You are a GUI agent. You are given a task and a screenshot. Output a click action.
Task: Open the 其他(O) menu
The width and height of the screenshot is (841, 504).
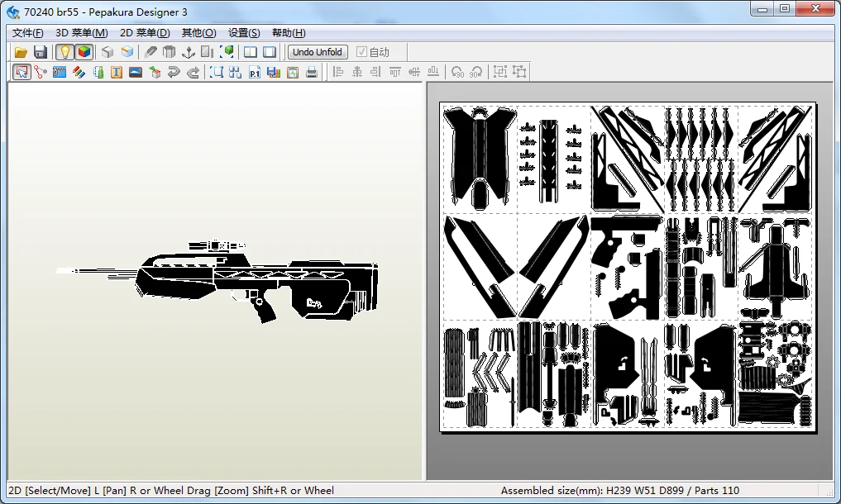point(198,33)
